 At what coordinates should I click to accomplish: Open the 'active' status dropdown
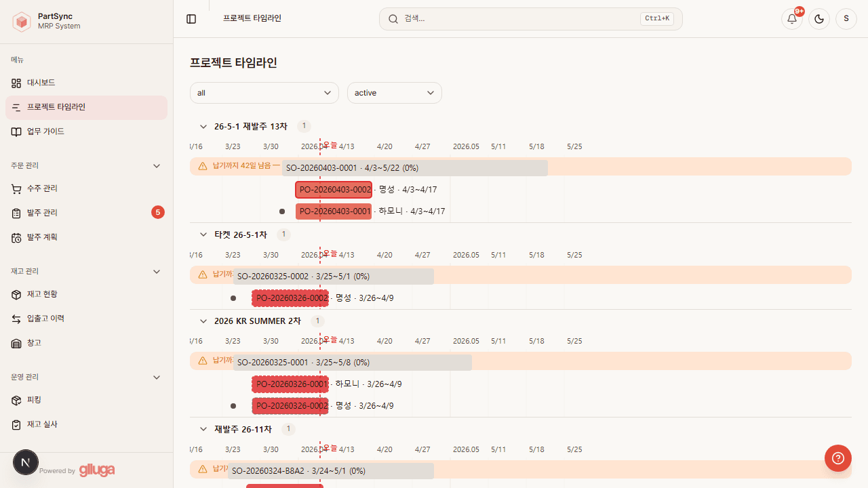(x=394, y=93)
